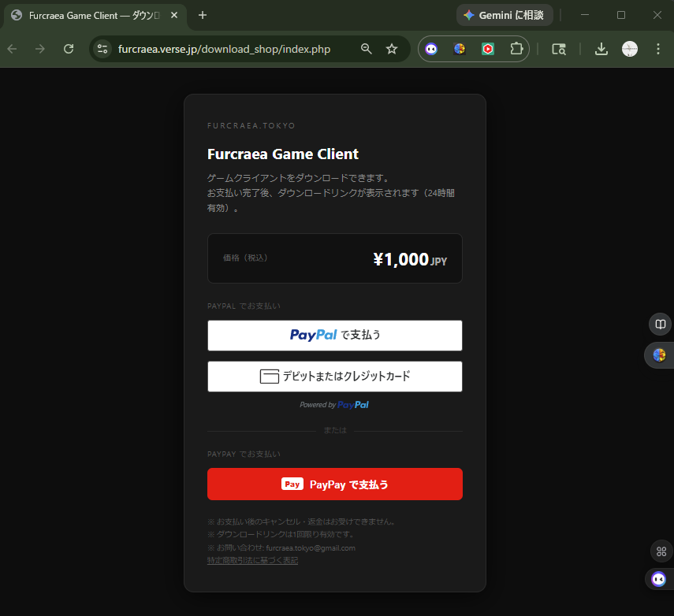Click the FURCRAEA.TOKYO label
Screen dimensions: 674x616
[251, 125]
